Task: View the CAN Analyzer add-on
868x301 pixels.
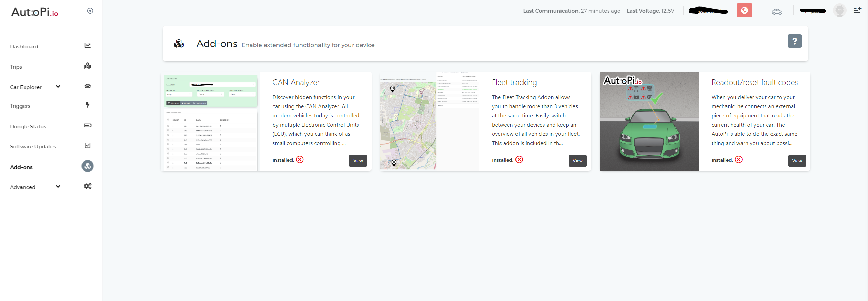Action: (x=358, y=161)
